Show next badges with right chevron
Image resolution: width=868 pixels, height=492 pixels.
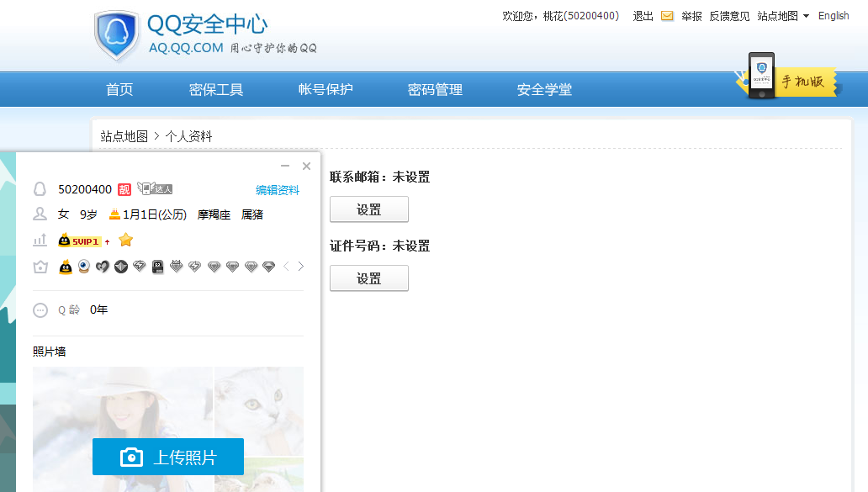pos(300,267)
